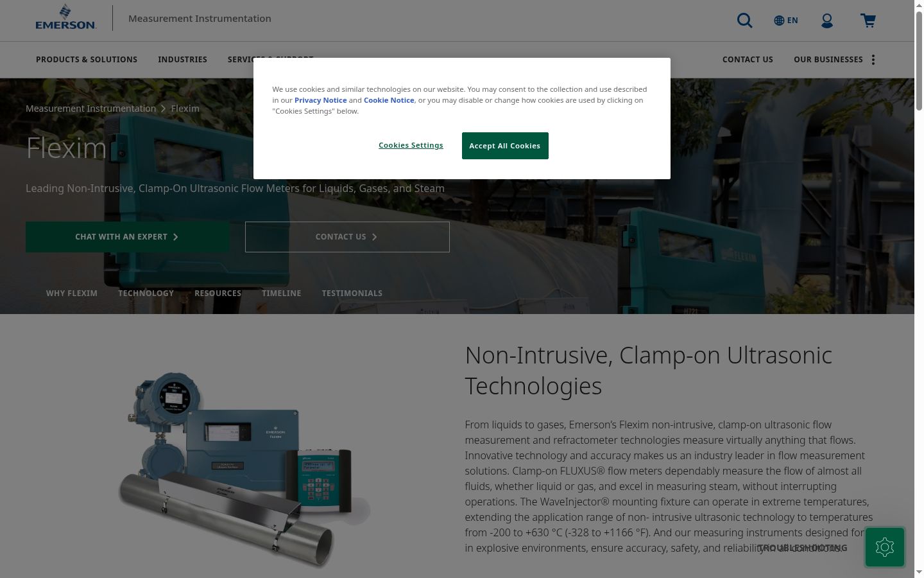Click the Emerson logo

(65, 17)
